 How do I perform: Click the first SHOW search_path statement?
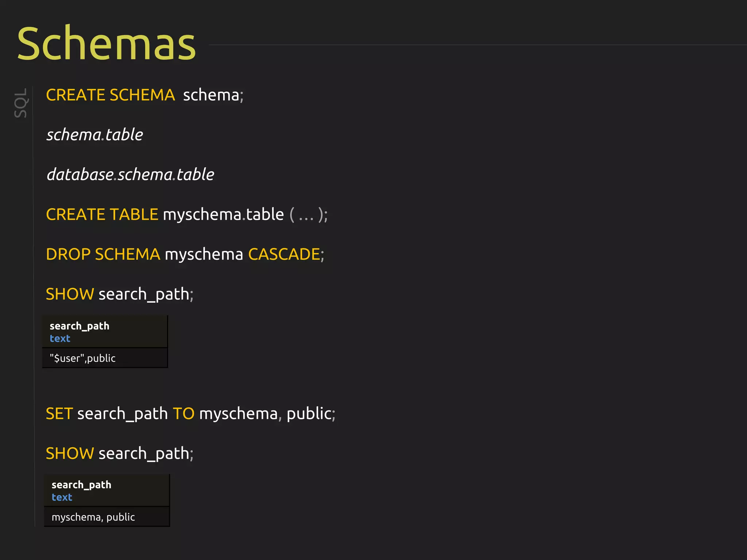pyautogui.click(x=119, y=294)
